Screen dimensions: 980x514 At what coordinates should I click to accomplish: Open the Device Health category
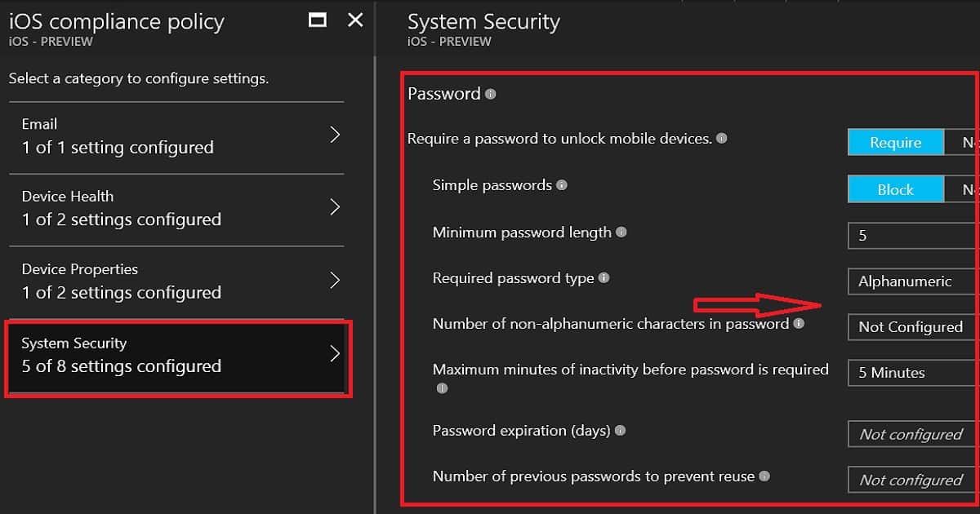pos(176,209)
